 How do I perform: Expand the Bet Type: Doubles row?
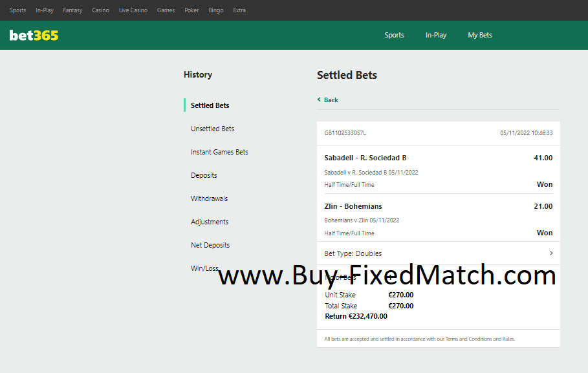pos(550,253)
